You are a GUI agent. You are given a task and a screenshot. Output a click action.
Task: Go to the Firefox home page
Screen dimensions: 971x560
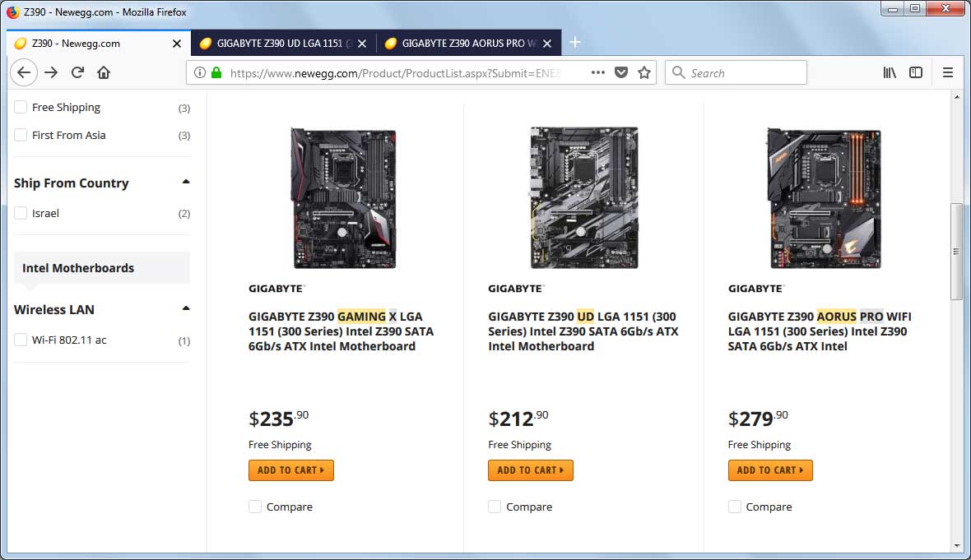point(104,72)
